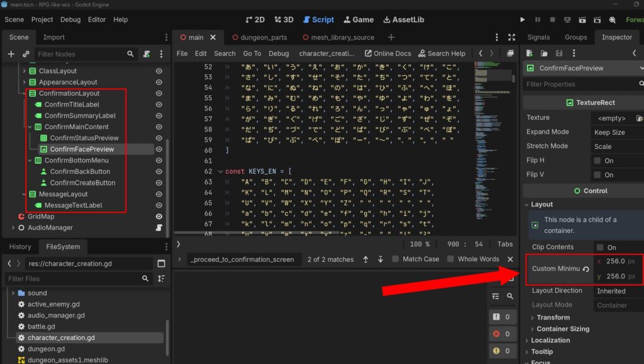Click warning count indicator in output panel
Viewport: 644px width, 364px height.
point(502,351)
